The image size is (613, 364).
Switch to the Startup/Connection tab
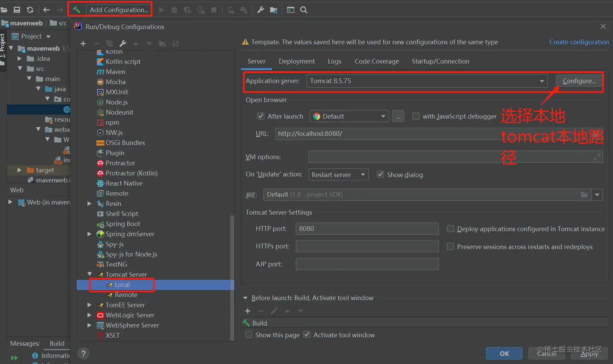click(440, 61)
